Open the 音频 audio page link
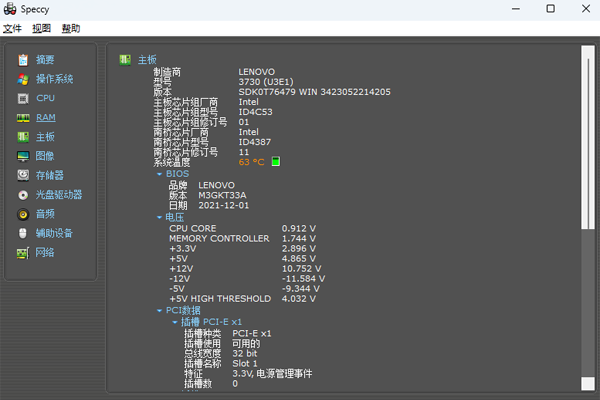 tap(45, 214)
